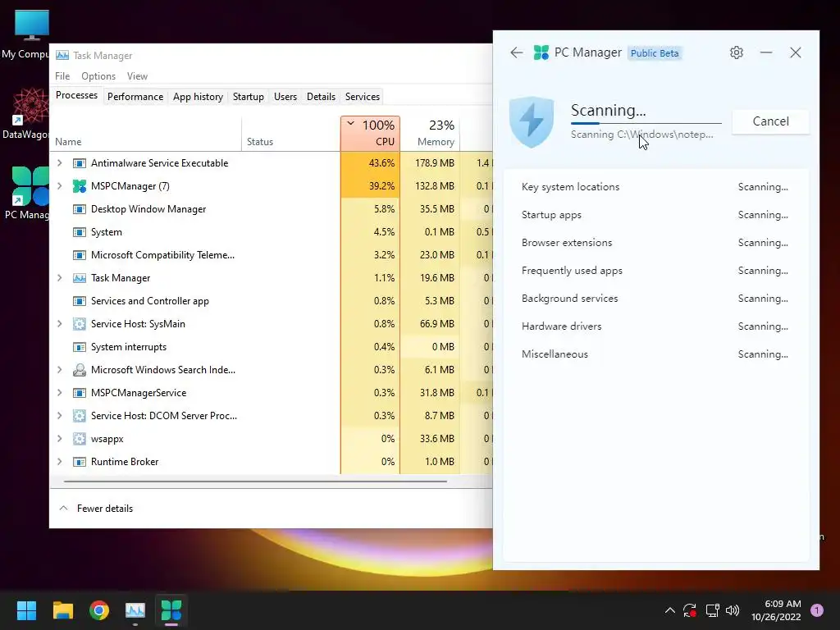Image resolution: width=840 pixels, height=630 pixels.
Task: Expand Antimalware Service Executable process
Action: [x=59, y=163]
